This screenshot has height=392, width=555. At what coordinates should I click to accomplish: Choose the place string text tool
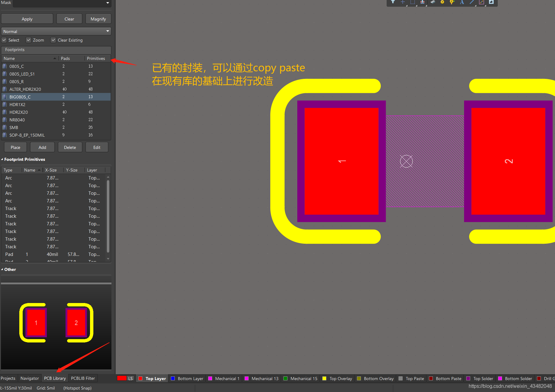[462, 2]
